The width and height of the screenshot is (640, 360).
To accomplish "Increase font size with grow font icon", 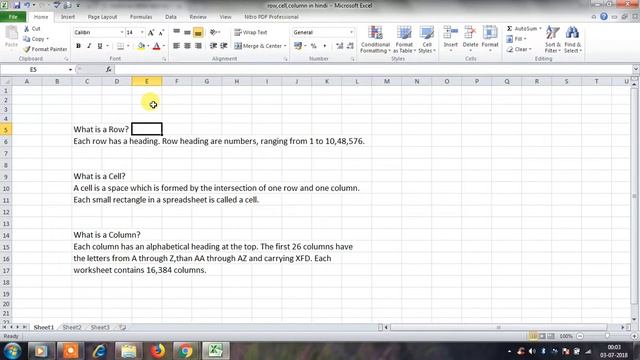I will coord(151,33).
